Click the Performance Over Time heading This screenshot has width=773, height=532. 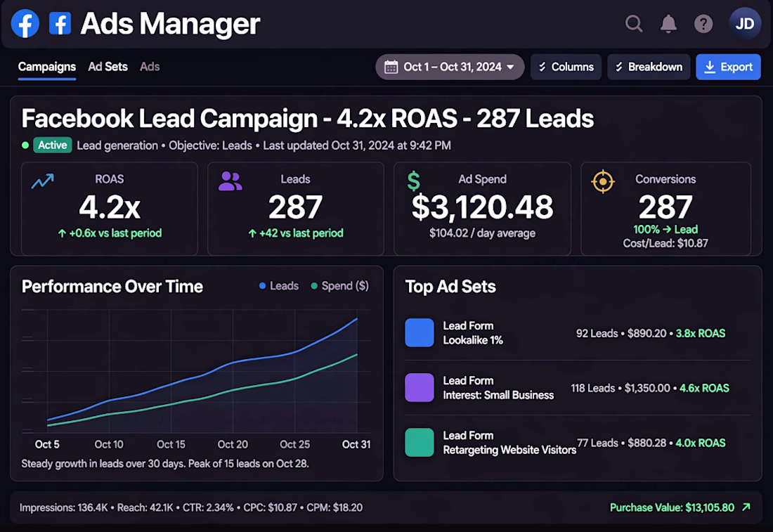[x=112, y=287]
